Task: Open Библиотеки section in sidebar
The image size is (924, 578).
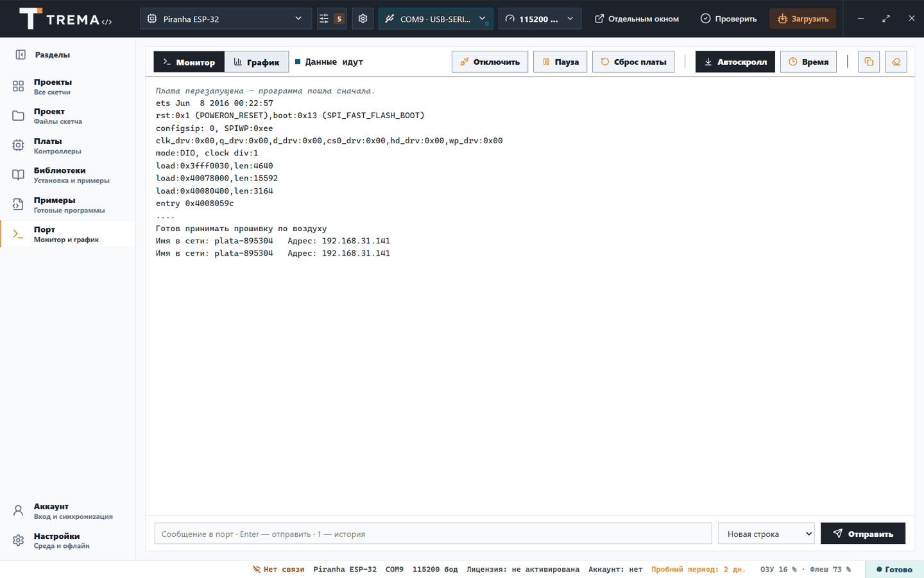Action: click(68, 175)
